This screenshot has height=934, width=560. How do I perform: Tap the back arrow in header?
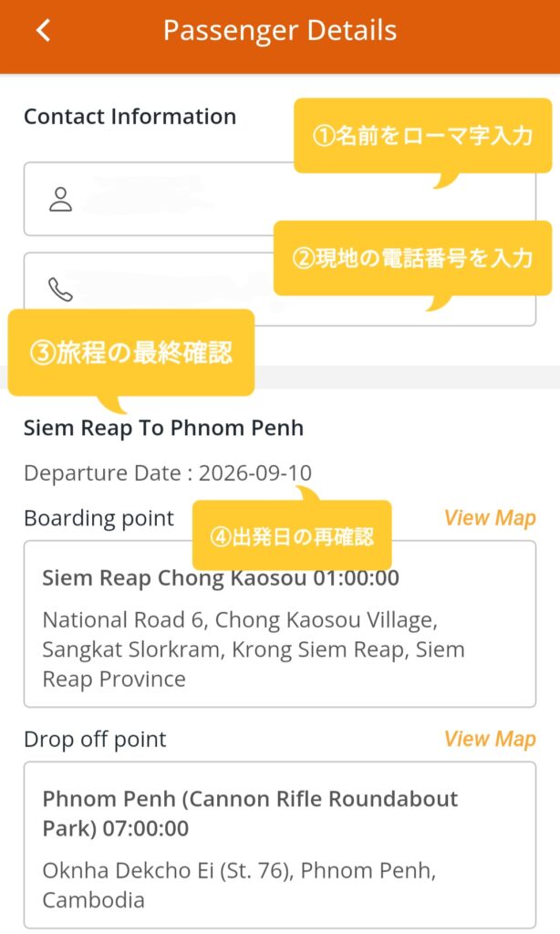(x=44, y=30)
